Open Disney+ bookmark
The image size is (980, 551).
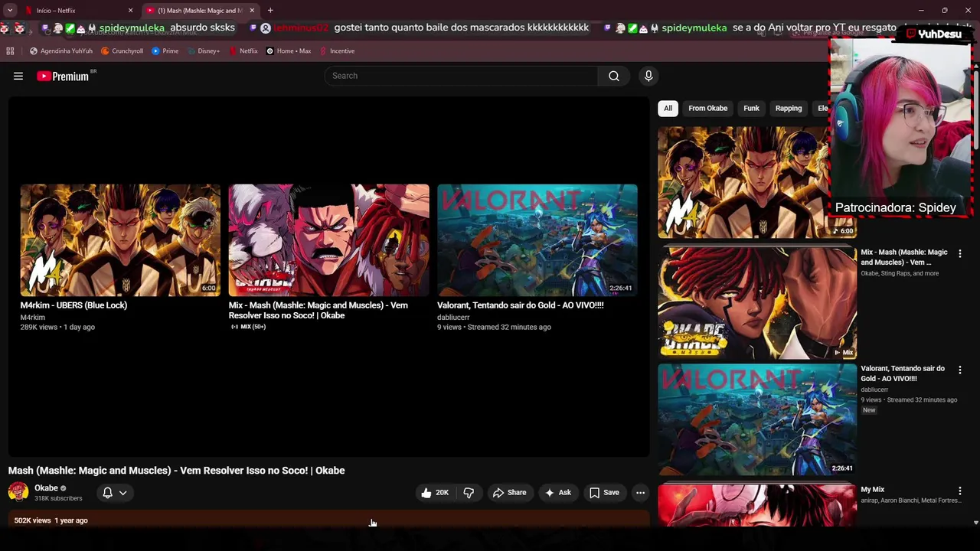203,51
